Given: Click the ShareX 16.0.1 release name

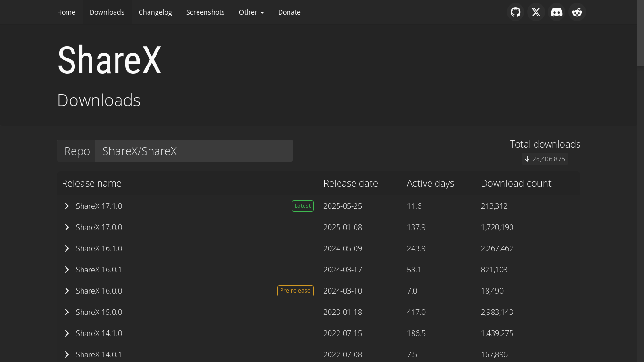Looking at the screenshot, I should click(x=99, y=270).
